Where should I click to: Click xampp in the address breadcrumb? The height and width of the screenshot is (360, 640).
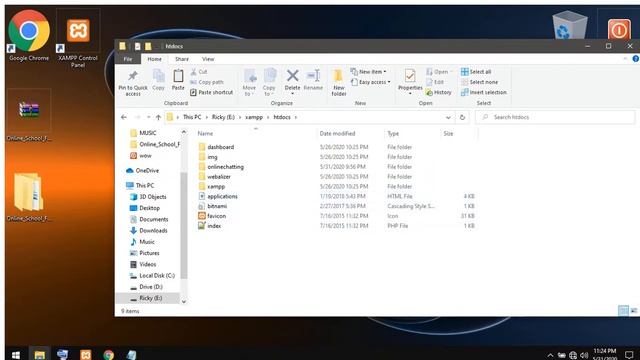254,117
